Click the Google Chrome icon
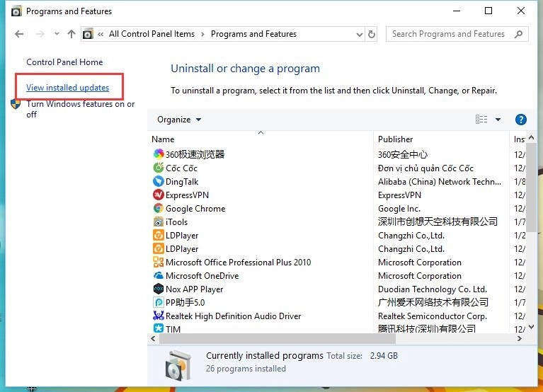The image size is (543, 392). point(159,208)
